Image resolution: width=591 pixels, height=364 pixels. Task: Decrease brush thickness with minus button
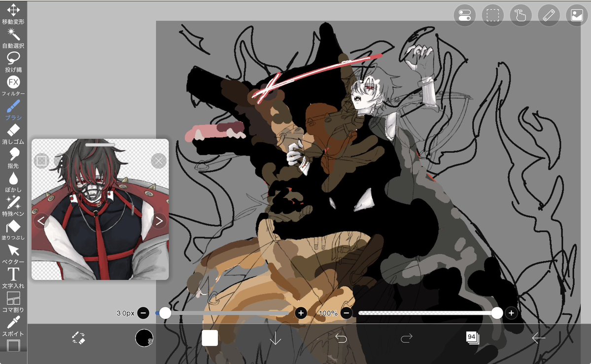[143, 313]
